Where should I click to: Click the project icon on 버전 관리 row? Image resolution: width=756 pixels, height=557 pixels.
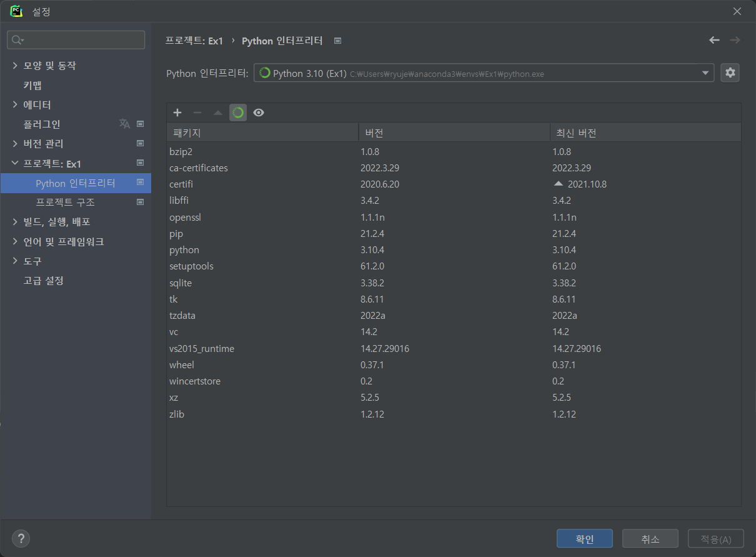pyautogui.click(x=140, y=144)
